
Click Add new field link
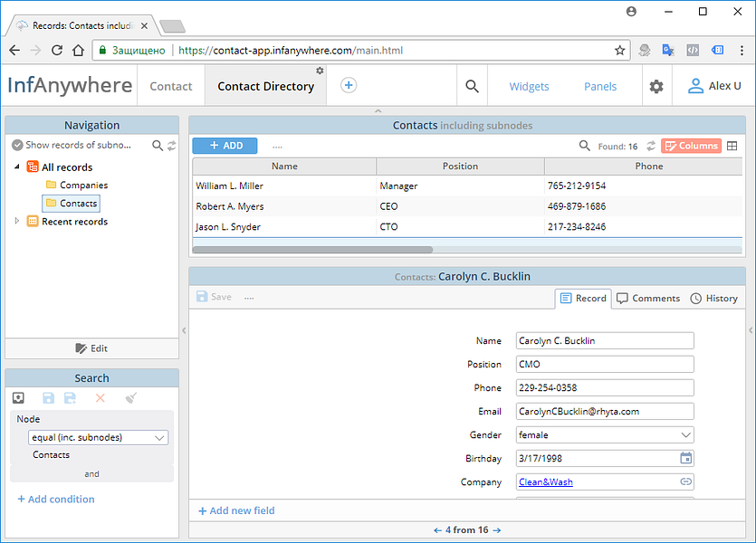236,510
